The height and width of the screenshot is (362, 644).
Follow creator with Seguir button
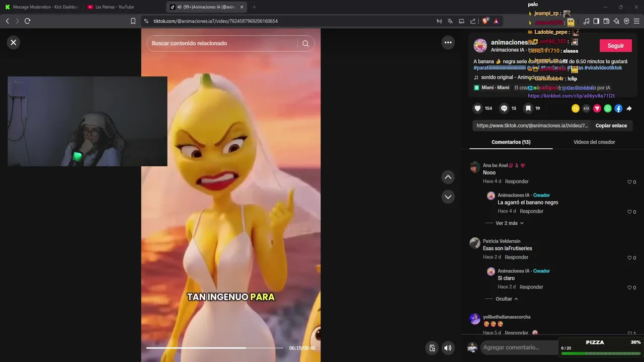point(615,46)
